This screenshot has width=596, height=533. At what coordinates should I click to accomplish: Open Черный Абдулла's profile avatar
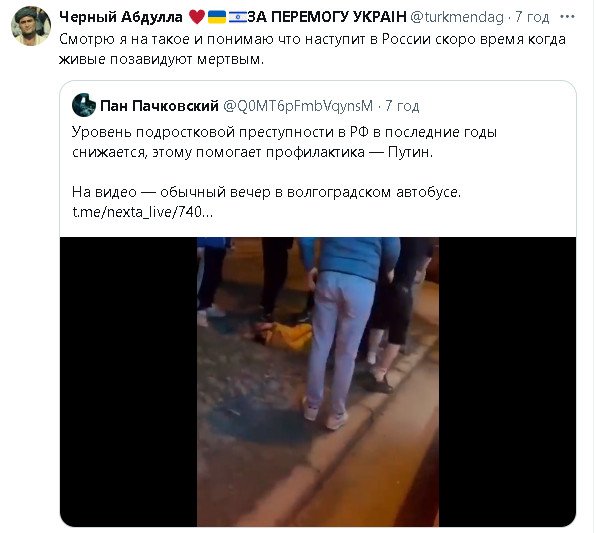point(31,26)
